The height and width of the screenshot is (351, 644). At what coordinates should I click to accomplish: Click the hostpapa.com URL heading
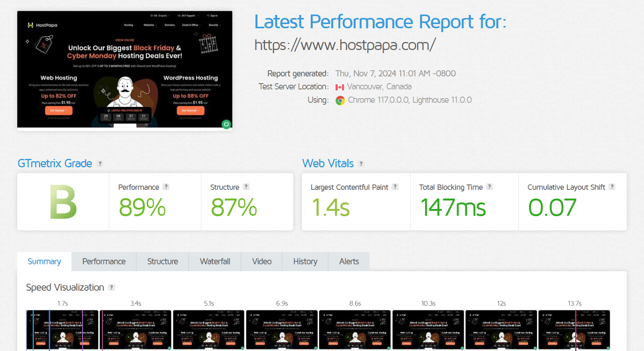[345, 45]
